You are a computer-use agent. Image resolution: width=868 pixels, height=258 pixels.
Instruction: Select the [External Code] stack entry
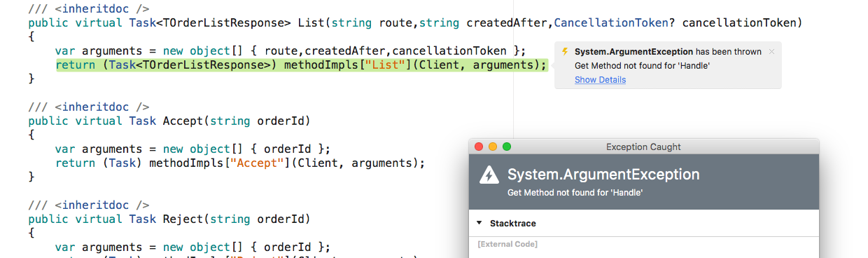pyautogui.click(x=507, y=244)
